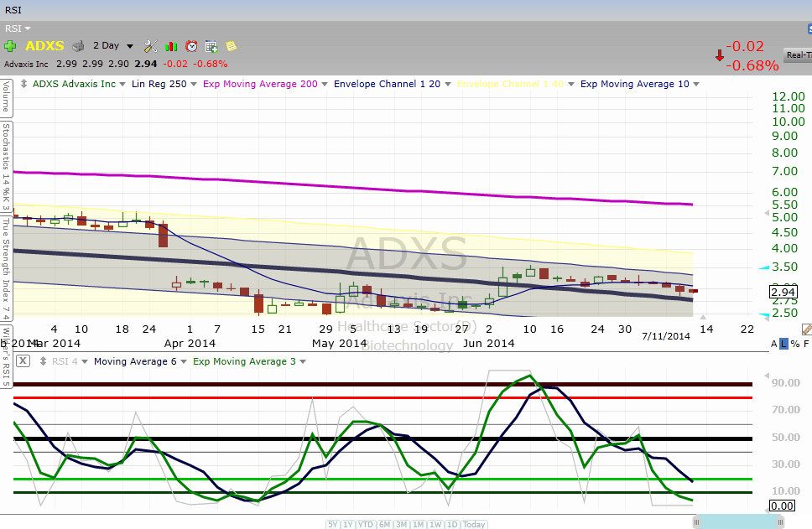
Task: Click the bar chart indicators icon
Action: pos(171,46)
